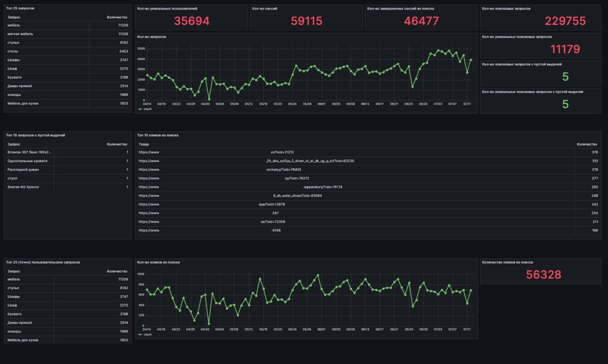Open Топ 10 запросов с пустой выдачей panel menu
This screenshot has height=364, width=608.
tap(36, 136)
